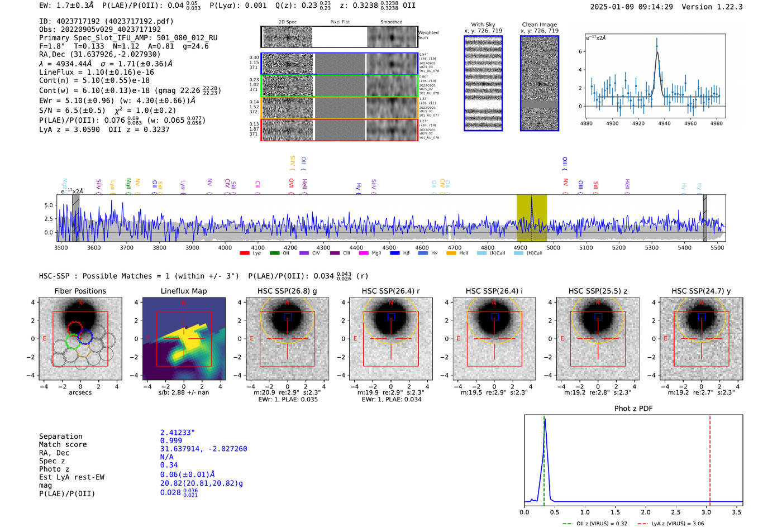Click the yellow highlighted emission line region
This screenshot has height=532, width=782.
click(531, 218)
